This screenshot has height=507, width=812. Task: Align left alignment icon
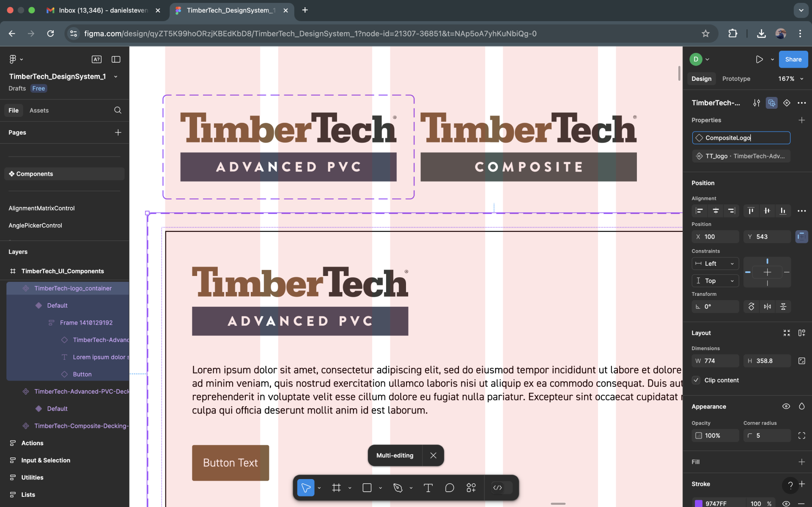pyautogui.click(x=700, y=211)
